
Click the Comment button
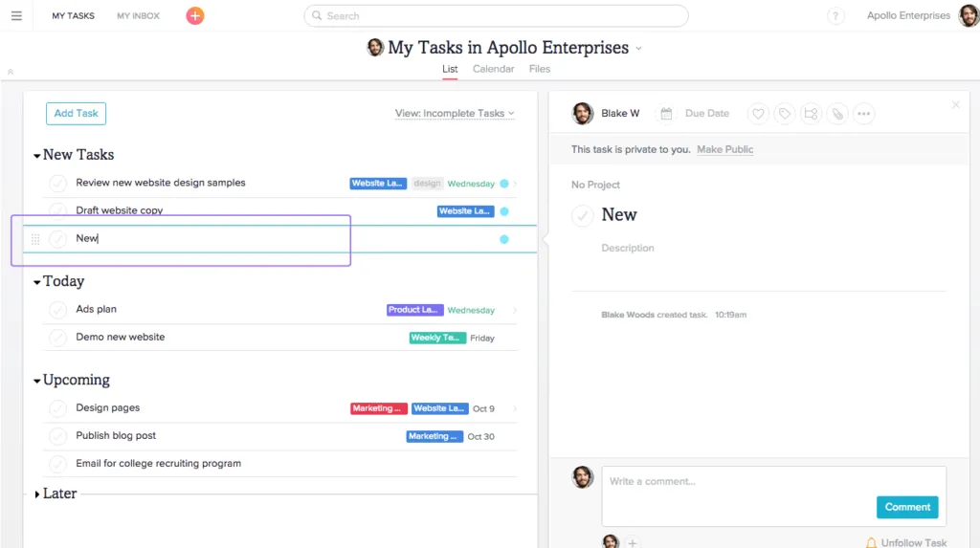[x=907, y=507]
